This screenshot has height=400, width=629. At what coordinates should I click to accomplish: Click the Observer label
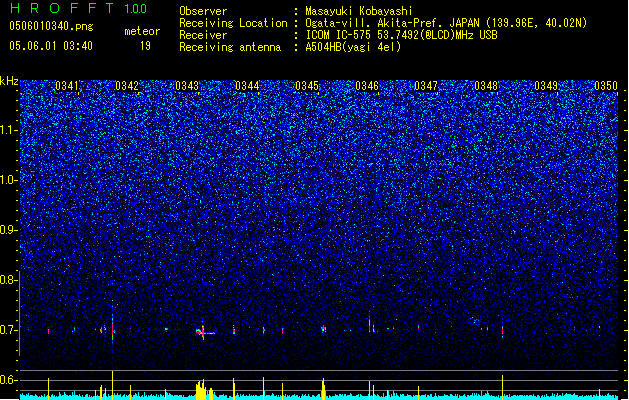coord(203,11)
